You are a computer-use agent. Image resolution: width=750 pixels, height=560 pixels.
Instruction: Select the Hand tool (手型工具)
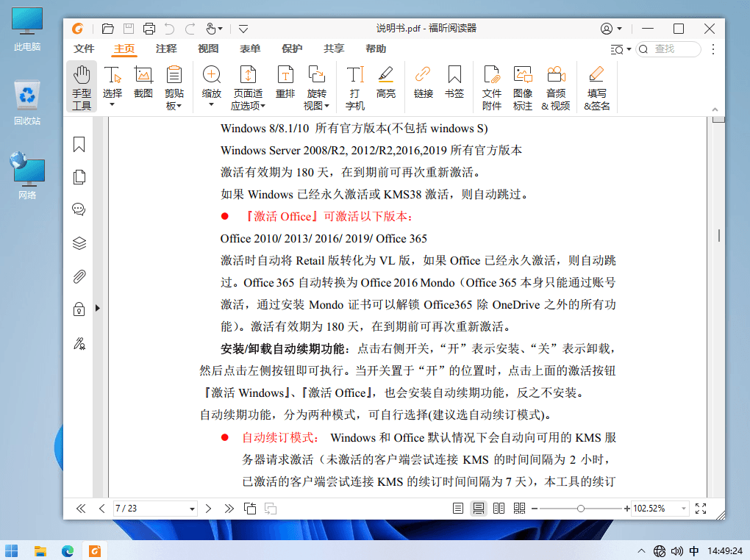pos(82,87)
